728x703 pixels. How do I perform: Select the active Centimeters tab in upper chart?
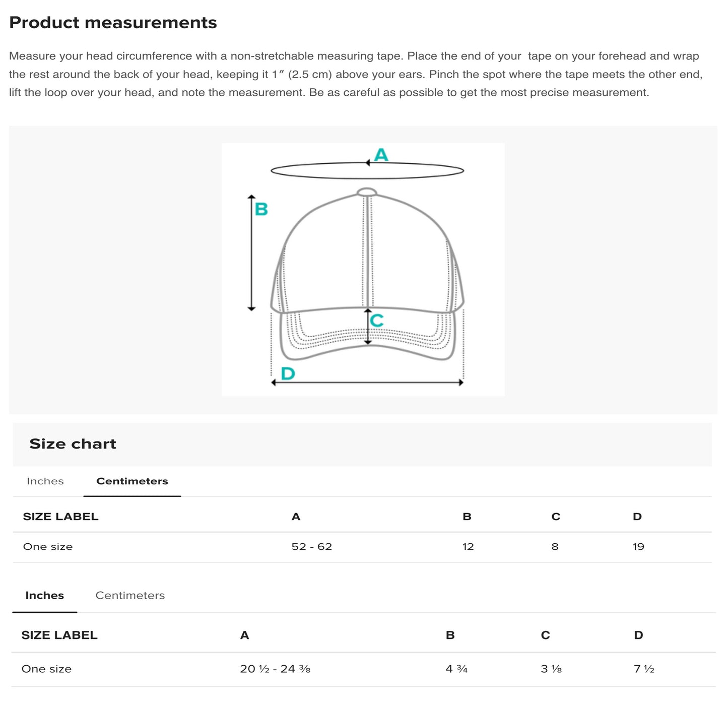coord(132,481)
